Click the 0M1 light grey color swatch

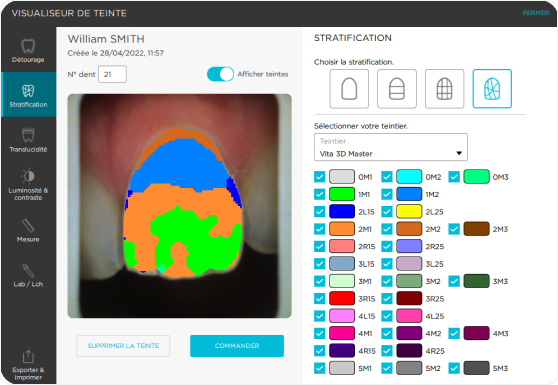[342, 177]
